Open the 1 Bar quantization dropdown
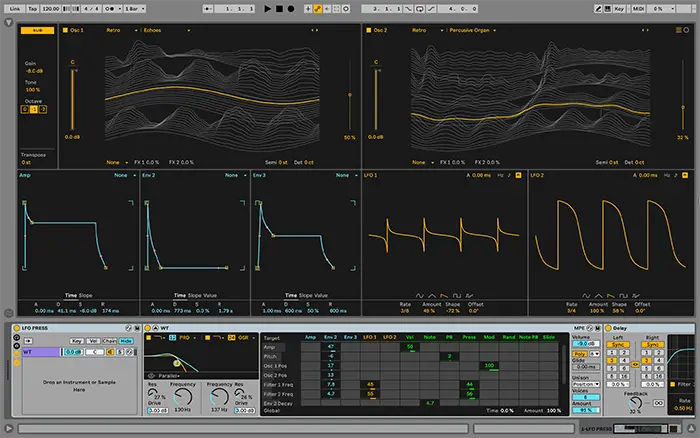Screen dimensions: 700x438 135,8
